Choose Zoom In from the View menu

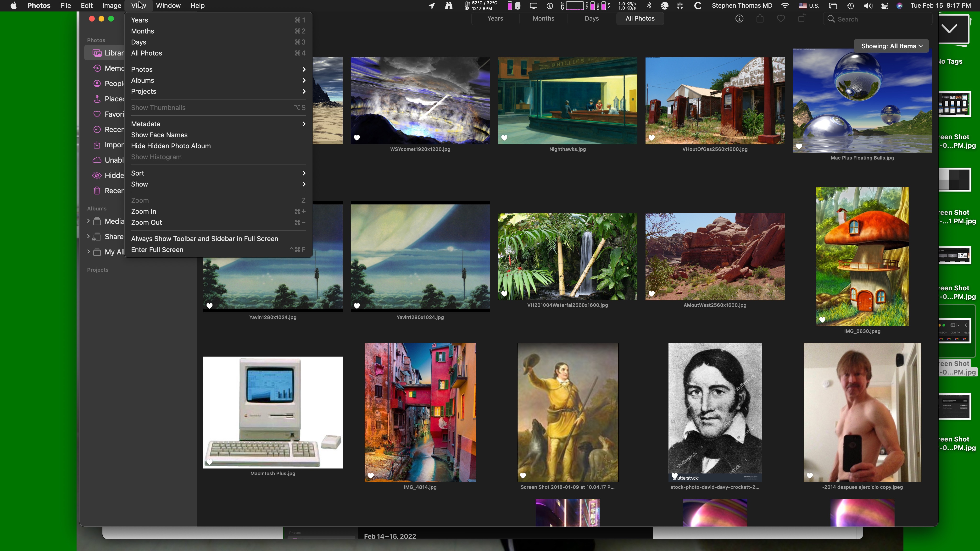(x=143, y=211)
